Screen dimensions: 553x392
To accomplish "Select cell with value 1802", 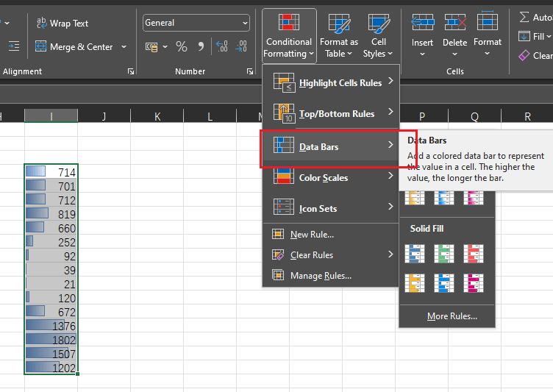I will [51, 339].
